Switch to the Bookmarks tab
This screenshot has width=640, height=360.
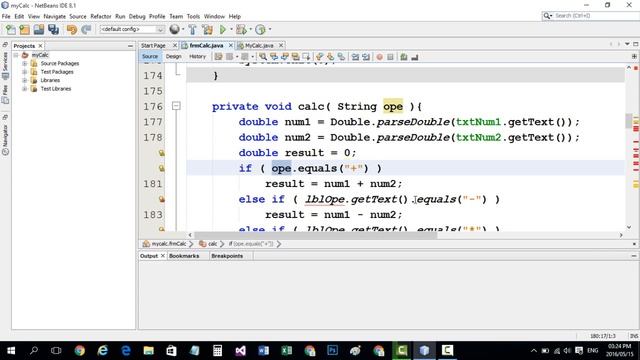[x=184, y=256]
